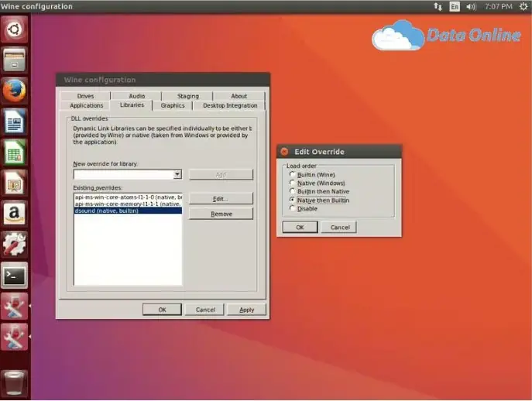The image size is (532, 401).
Task: Select api-ms-win-core-memory-l1-1-1 override entry
Action: click(x=128, y=204)
